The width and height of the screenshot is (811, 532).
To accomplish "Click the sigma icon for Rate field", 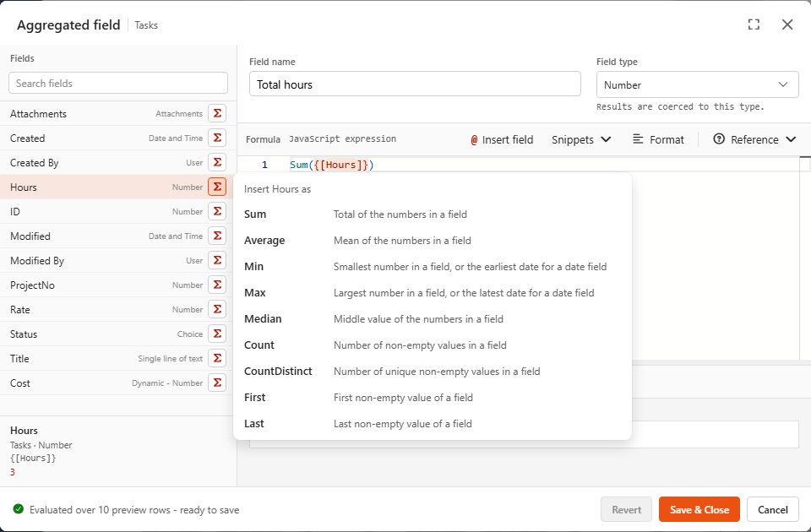I will 217,309.
